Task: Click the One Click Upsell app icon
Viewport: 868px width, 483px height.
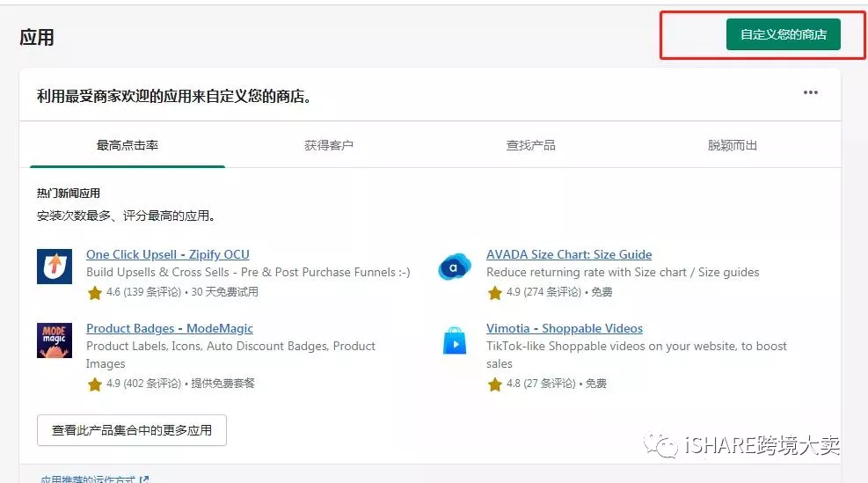Action: pos(55,267)
